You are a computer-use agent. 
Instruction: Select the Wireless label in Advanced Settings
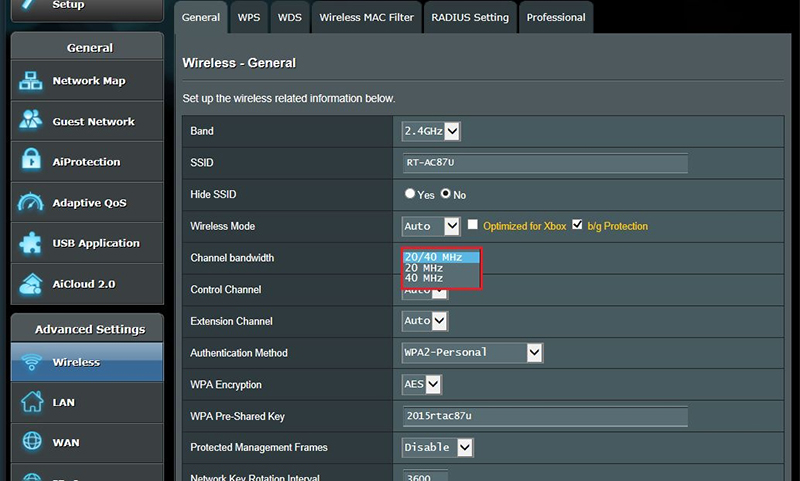point(76,362)
